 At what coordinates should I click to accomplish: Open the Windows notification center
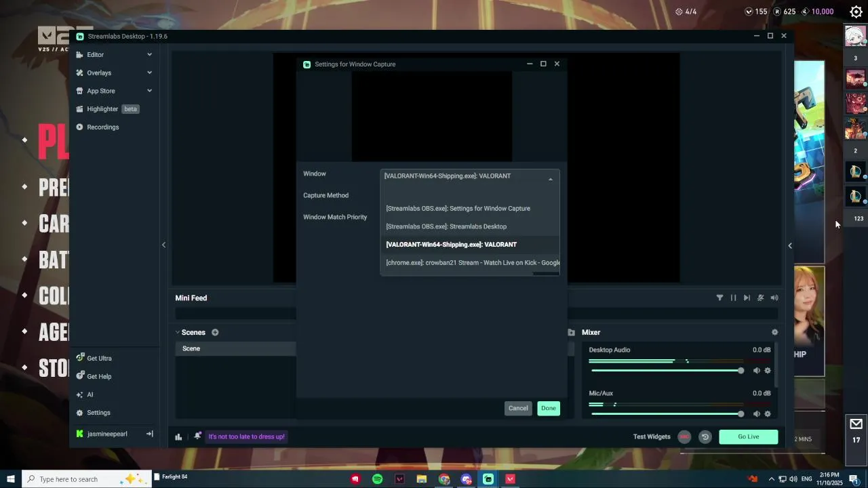click(x=854, y=479)
